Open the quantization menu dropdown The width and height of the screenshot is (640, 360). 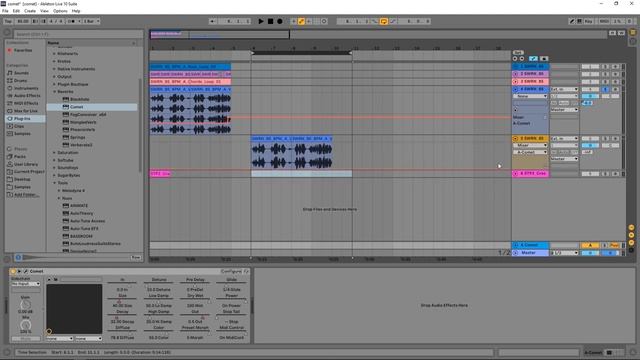91,21
